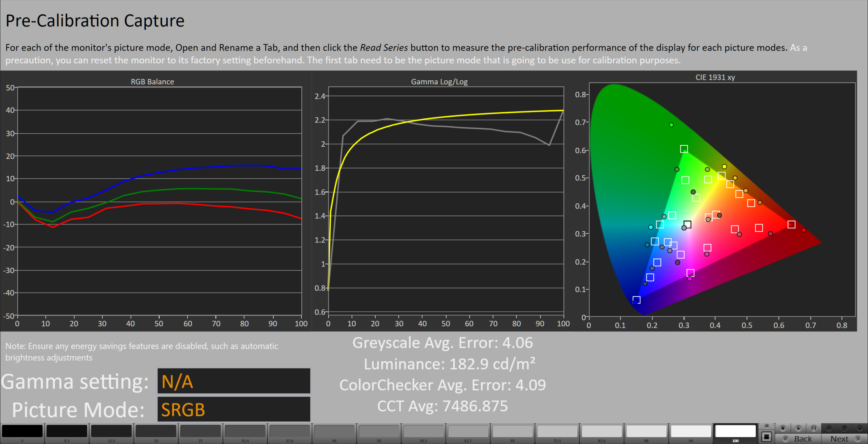Click the RGB Balance chart

tap(159, 201)
